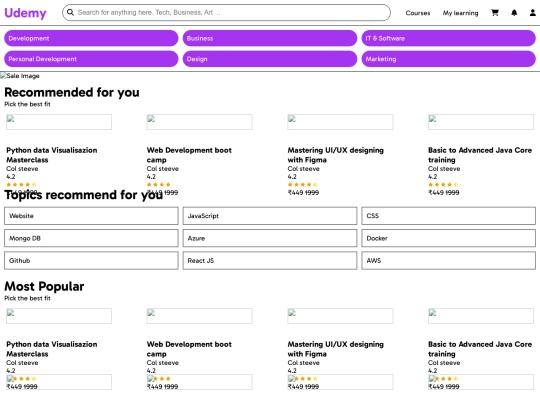Click Most Popular Web Development course thumbnail

point(199,316)
